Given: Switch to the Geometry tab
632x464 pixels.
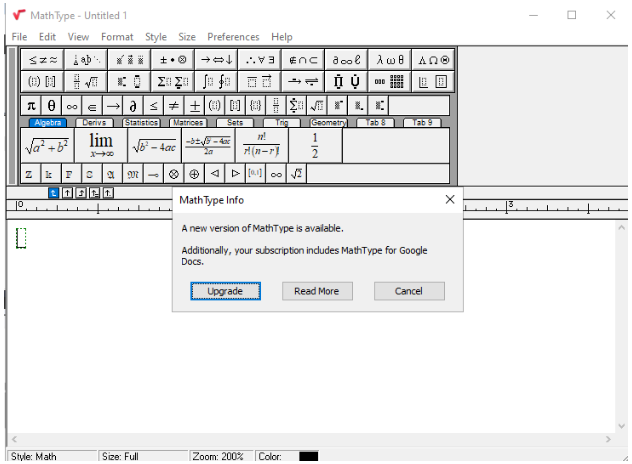Looking at the screenshot, I should tap(328, 123).
